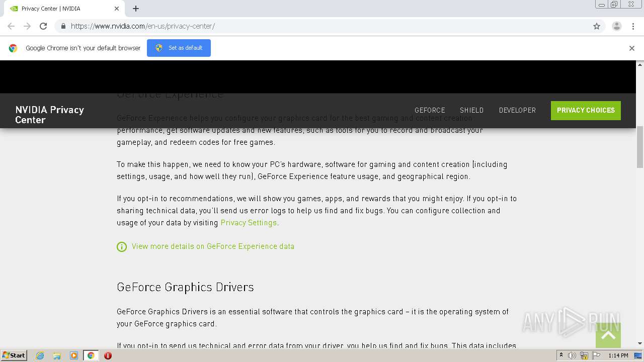This screenshot has width=644, height=362.
Task: Open the Privacy Settings link
Action: point(249,223)
